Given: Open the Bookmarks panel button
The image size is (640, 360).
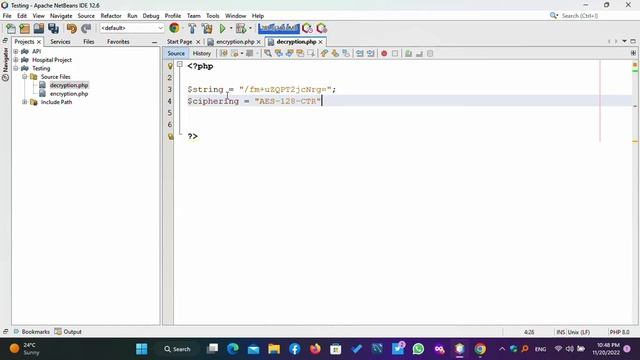Looking at the screenshot, I should (31, 332).
